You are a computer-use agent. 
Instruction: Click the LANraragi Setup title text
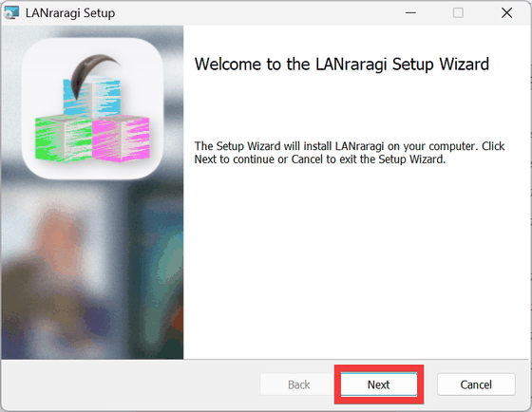(70, 13)
